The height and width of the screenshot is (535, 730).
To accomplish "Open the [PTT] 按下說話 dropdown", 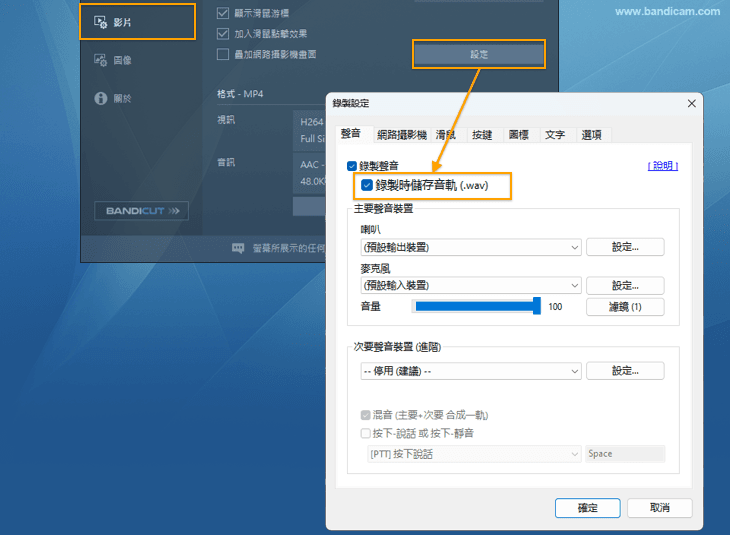I will pos(474,454).
